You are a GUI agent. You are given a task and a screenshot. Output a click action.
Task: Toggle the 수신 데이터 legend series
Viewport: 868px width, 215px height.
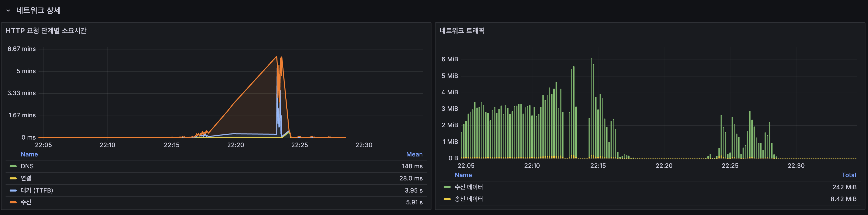469,187
